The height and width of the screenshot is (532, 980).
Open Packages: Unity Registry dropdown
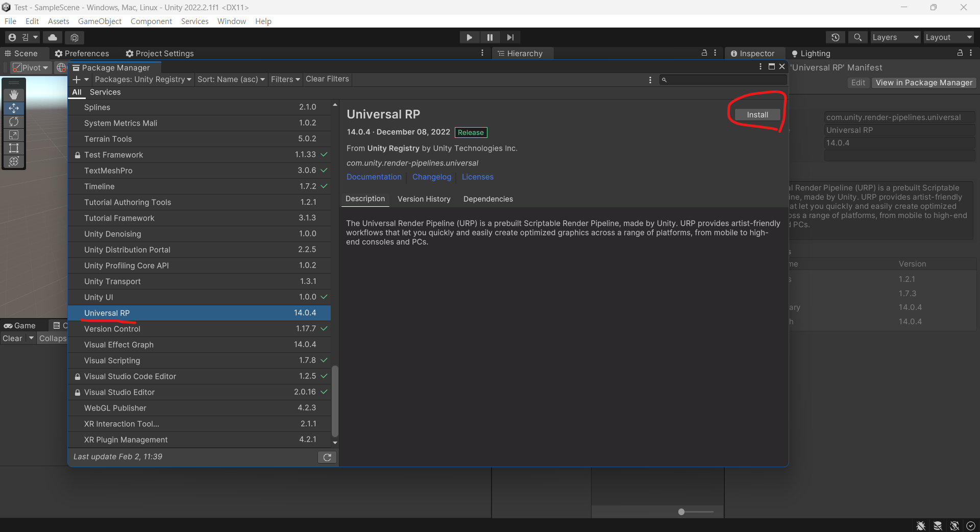(x=143, y=80)
